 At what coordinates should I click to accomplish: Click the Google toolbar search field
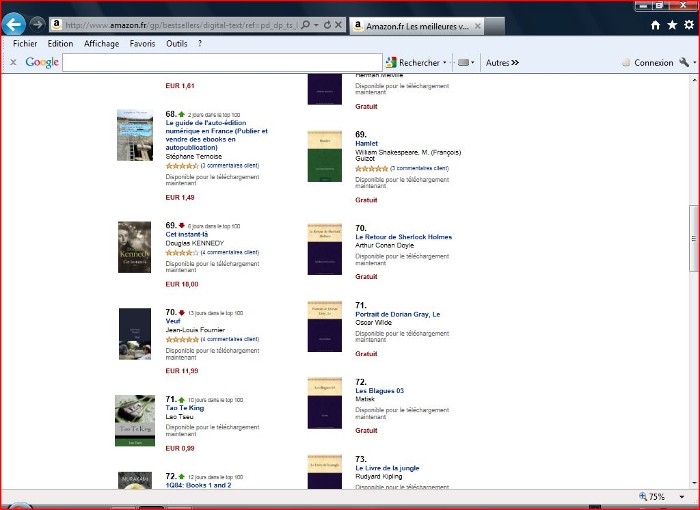(x=222, y=63)
